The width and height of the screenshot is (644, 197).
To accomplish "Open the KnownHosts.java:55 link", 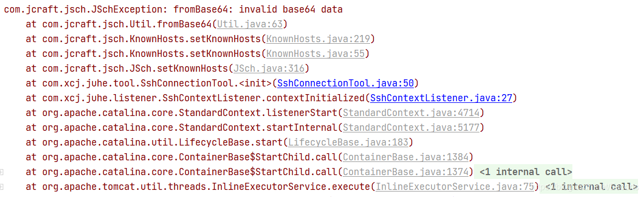I will 316,54.
